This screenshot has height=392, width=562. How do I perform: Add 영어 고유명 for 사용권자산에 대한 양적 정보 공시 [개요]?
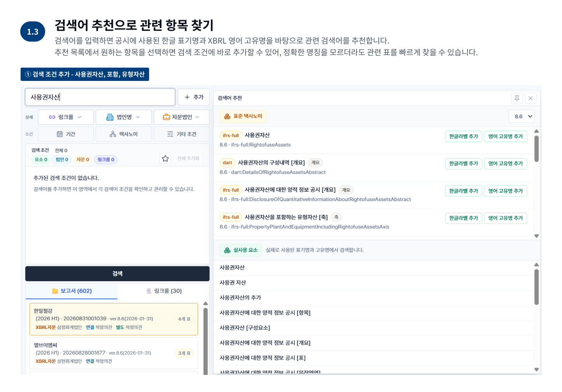tap(506, 191)
